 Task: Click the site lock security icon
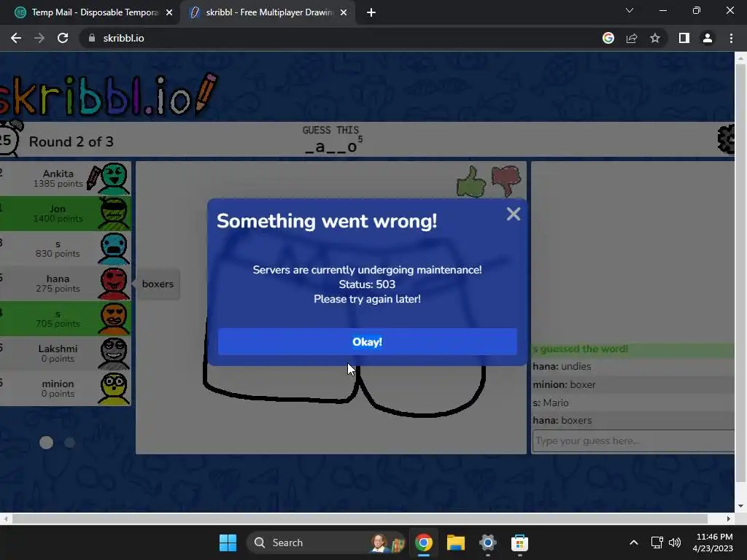[x=92, y=38]
